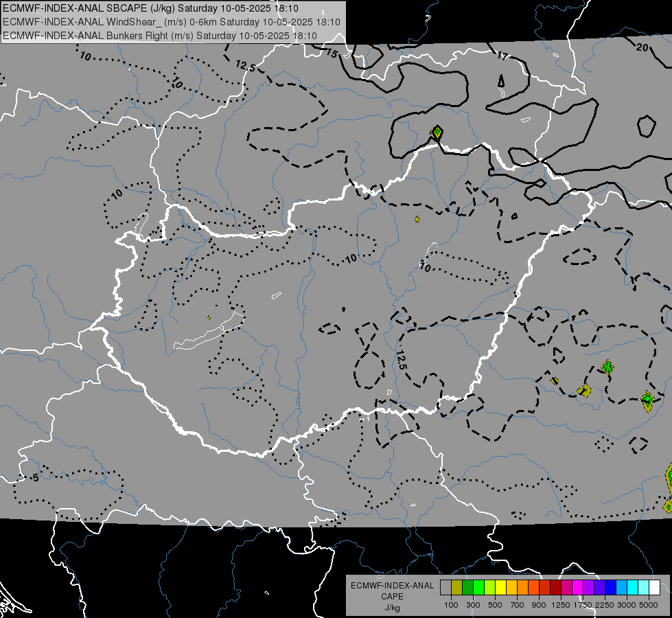Click the ECMWF-INDEX-ANAL legend title
The image size is (672, 618).
[x=393, y=586]
